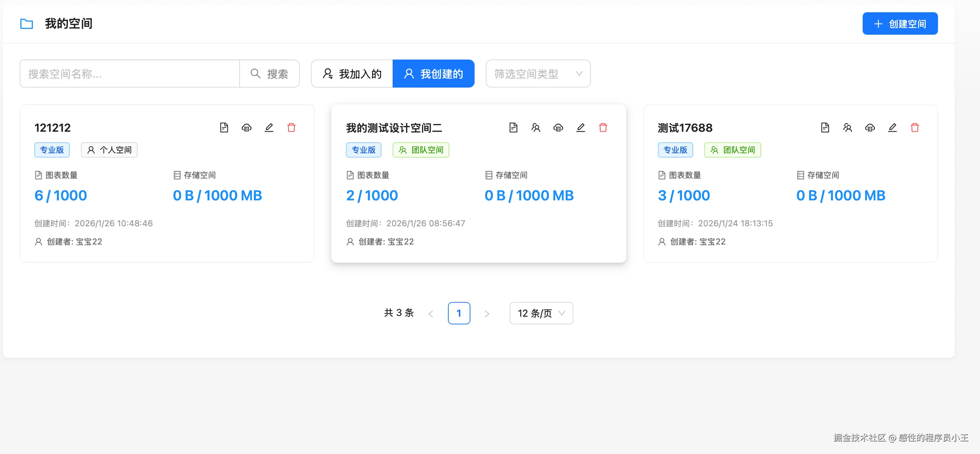Open the 我的测试设计空间二 space card title

tap(394, 128)
